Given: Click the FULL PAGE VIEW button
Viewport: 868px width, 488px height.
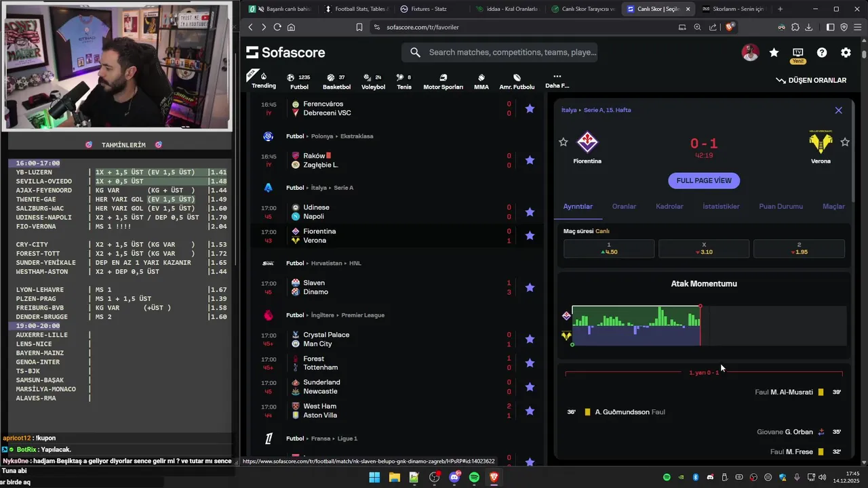Looking at the screenshot, I should (x=704, y=181).
